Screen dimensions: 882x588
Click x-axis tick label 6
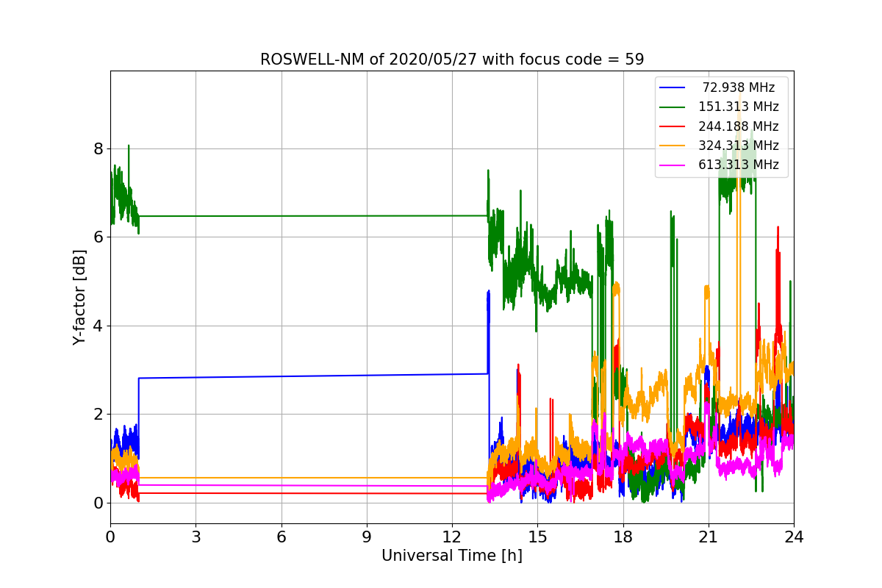(x=281, y=537)
